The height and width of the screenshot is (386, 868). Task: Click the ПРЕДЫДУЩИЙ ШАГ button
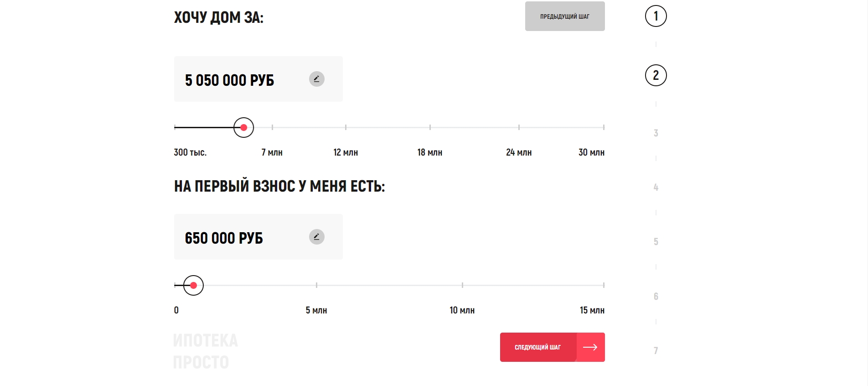pyautogui.click(x=565, y=16)
